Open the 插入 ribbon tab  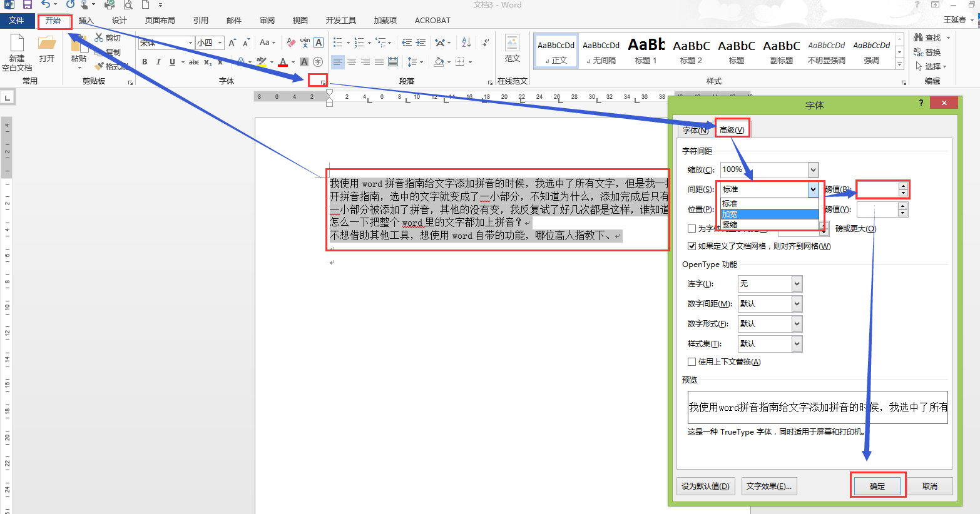click(86, 21)
